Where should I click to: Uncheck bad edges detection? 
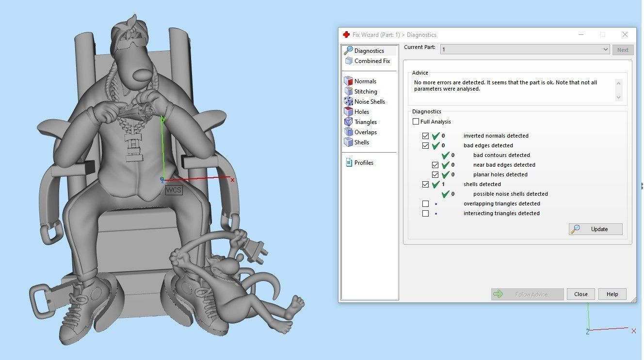[425, 145]
